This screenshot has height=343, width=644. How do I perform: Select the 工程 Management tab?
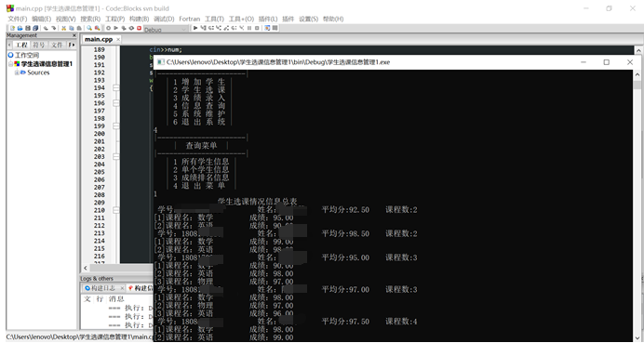pos(21,45)
